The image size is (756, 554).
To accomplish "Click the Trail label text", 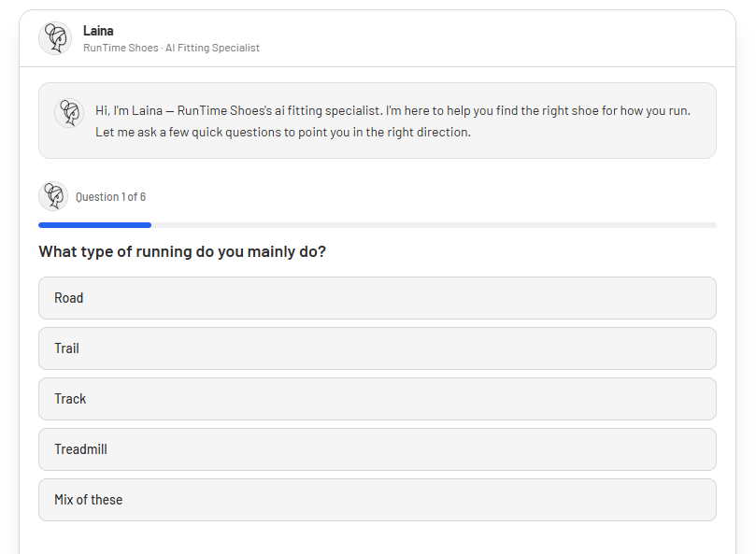I will (x=66, y=348).
